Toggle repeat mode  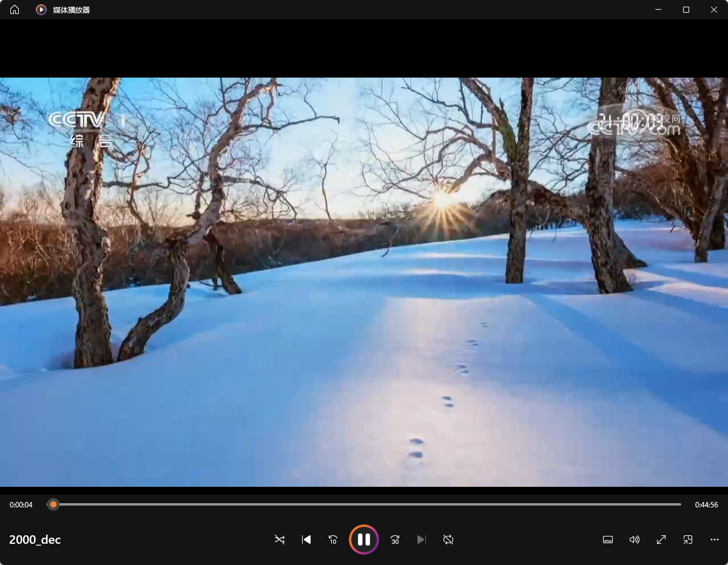448,540
